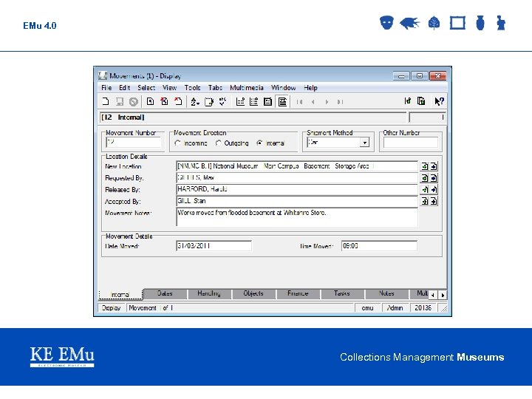The image size is (532, 399).
Task: Switch to the Notes tab
Action: point(386,293)
